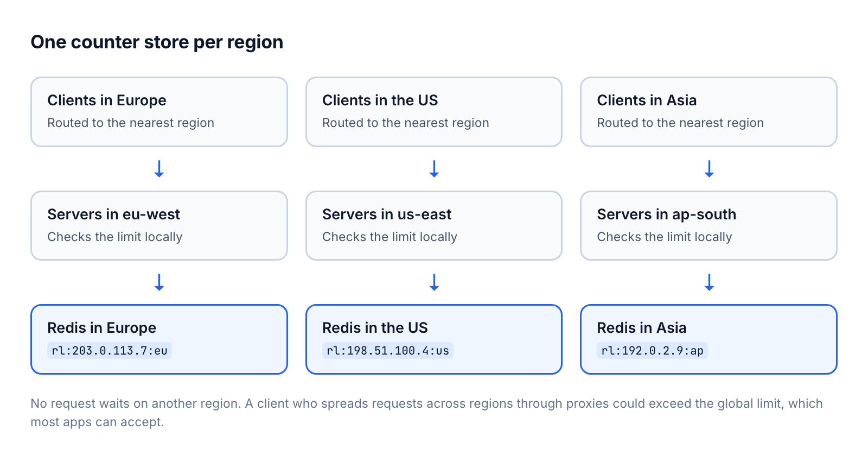The height and width of the screenshot is (455, 868).
Task: Select the 'Servers in ap-south' title
Action: pyautogui.click(x=667, y=214)
